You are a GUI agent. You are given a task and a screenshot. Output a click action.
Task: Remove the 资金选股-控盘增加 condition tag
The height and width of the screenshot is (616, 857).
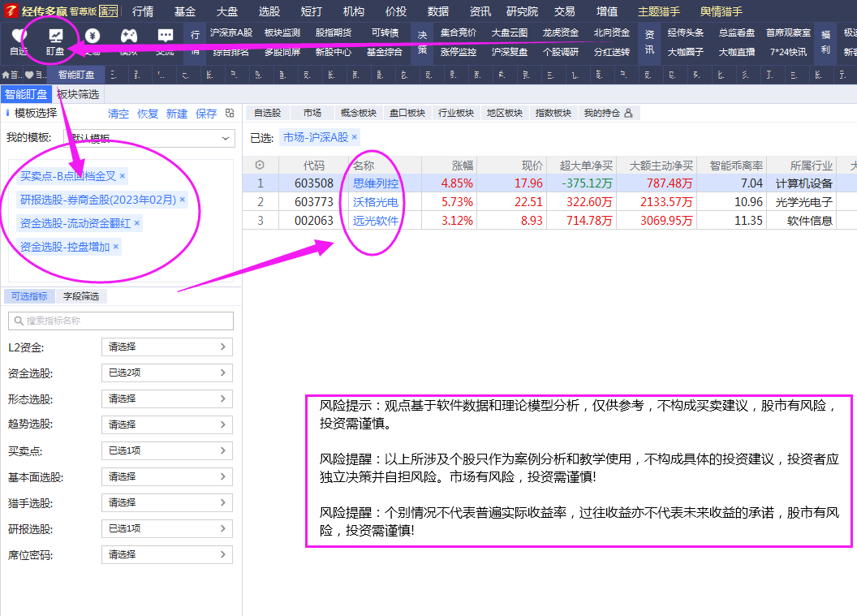point(116,247)
